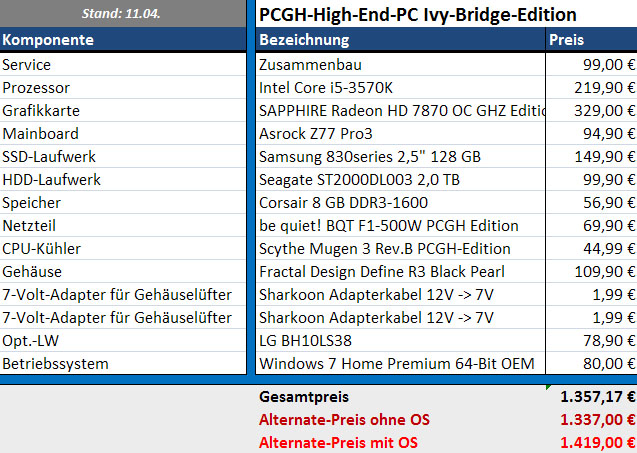Select the SAPPHIRE Radeon HD 7870 cell

point(400,111)
